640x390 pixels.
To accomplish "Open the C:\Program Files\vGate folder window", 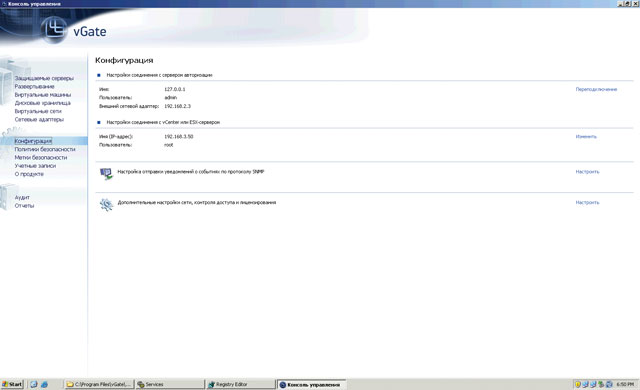I will point(99,384).
